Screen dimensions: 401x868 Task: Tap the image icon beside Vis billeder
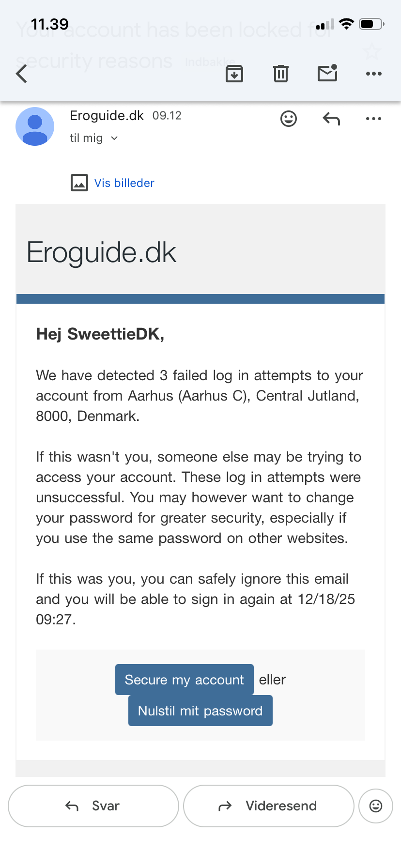click(x=79, y=183)
